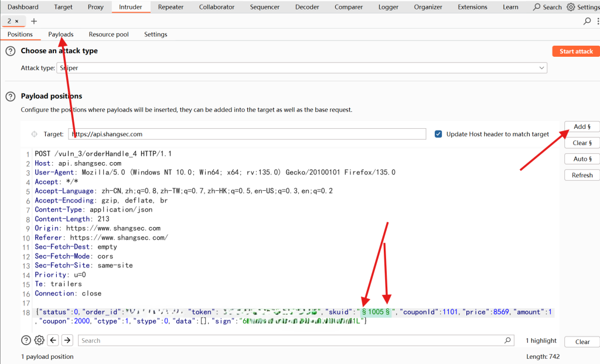Open editor settings gear near search bar
This screenshot has width=600, height=364.
39,340
